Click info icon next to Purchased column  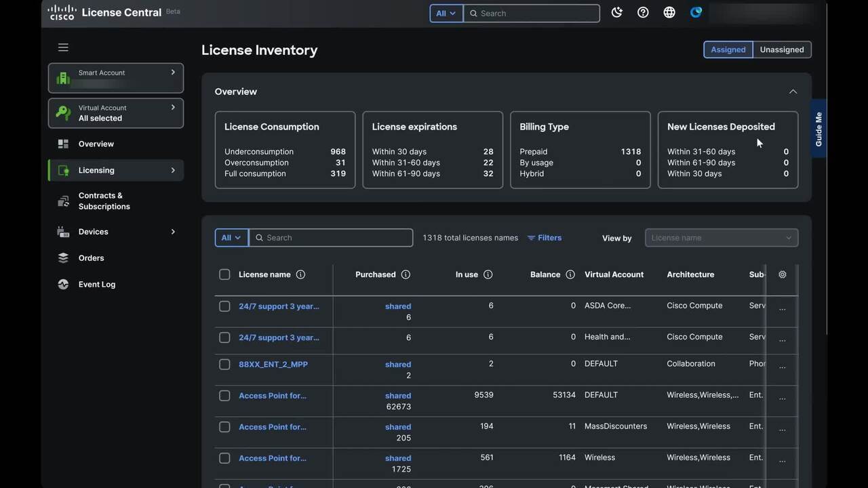pos(406,274)
